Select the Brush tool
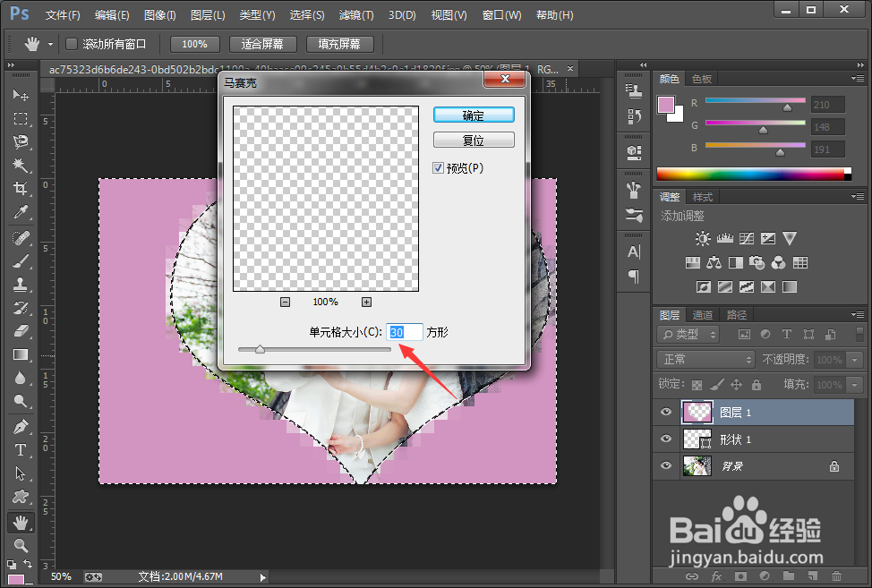 click(21, 261)
